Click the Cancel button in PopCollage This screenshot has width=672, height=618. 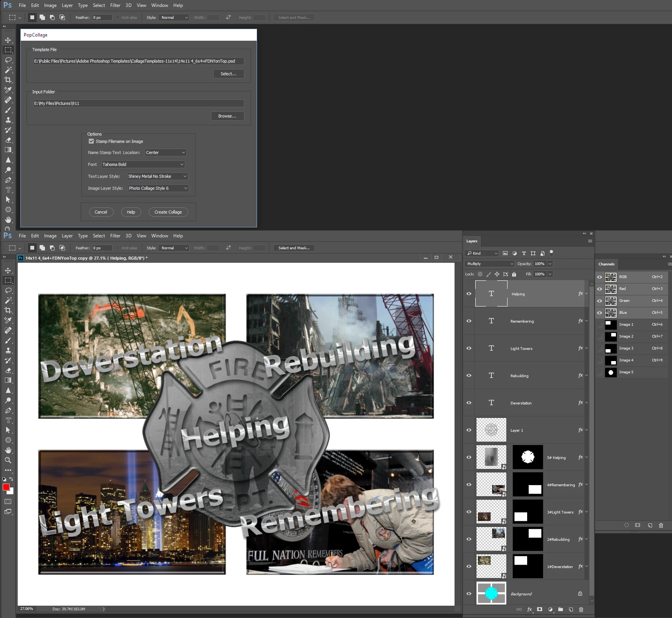point(101,212)
